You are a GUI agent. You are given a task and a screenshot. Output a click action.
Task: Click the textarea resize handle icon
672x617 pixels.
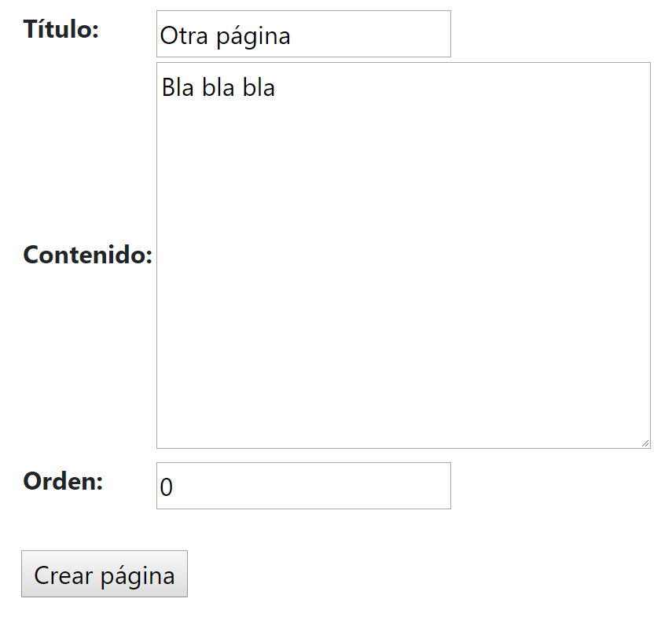[645, 443]
